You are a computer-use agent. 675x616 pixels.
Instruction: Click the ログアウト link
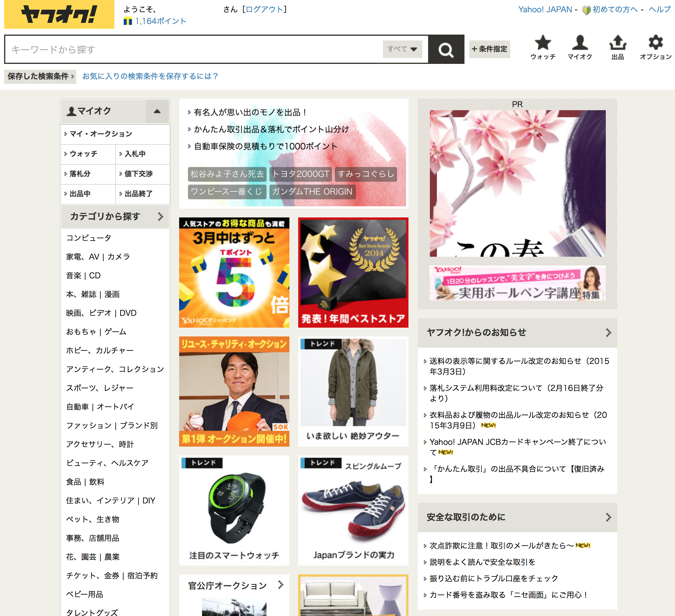(264, 9)
